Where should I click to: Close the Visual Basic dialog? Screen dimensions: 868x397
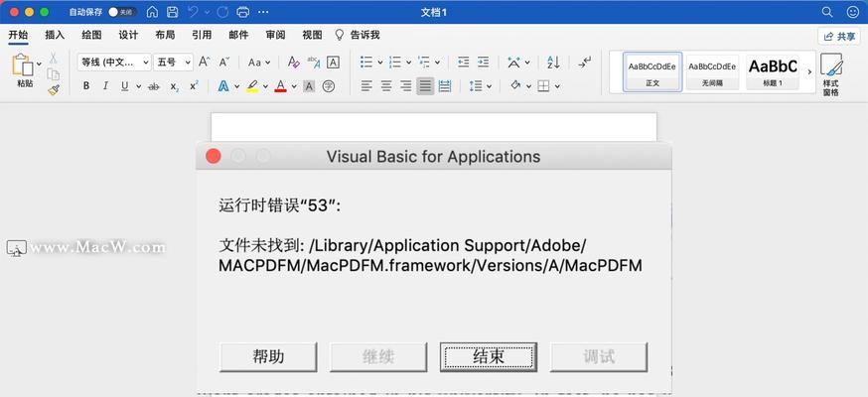pyautogui.click(x=214, y=157)
